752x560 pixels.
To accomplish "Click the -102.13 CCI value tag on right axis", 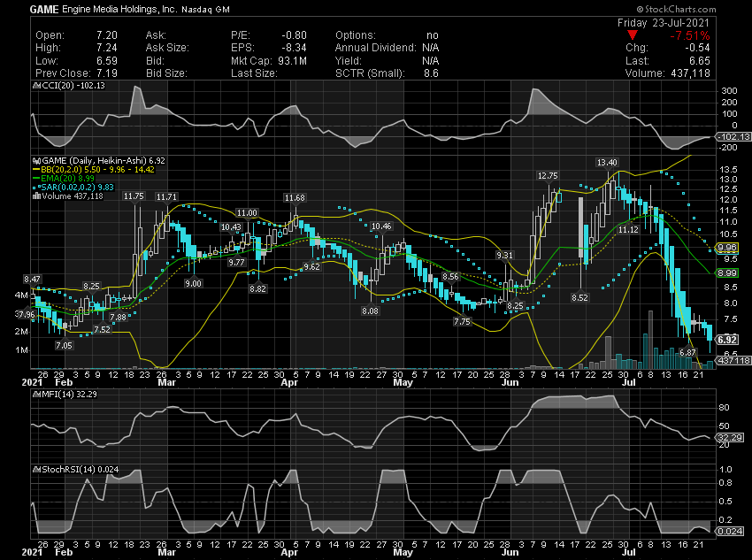I will click(733, 136).
